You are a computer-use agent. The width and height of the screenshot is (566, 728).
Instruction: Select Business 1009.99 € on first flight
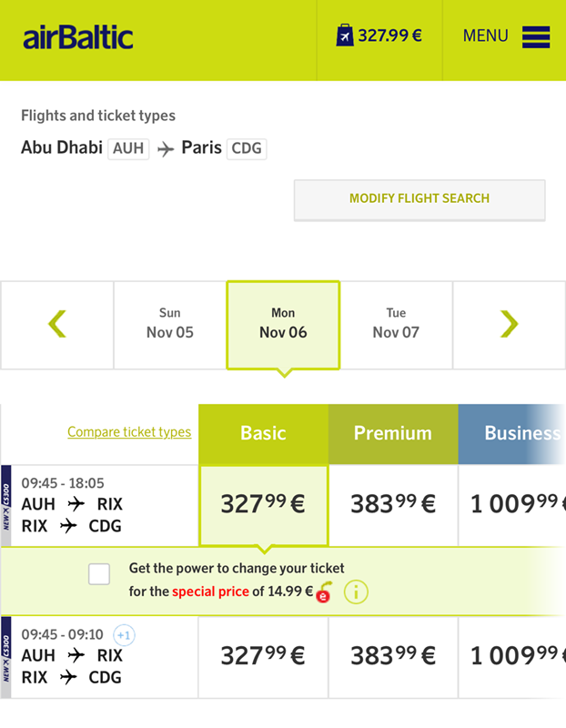512,505
